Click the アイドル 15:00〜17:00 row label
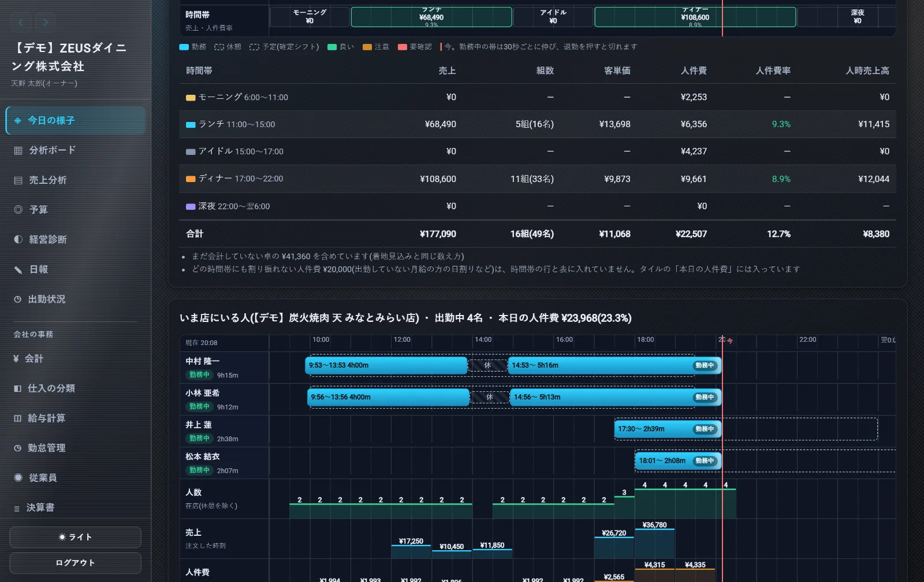 click(x=234, y=151)
